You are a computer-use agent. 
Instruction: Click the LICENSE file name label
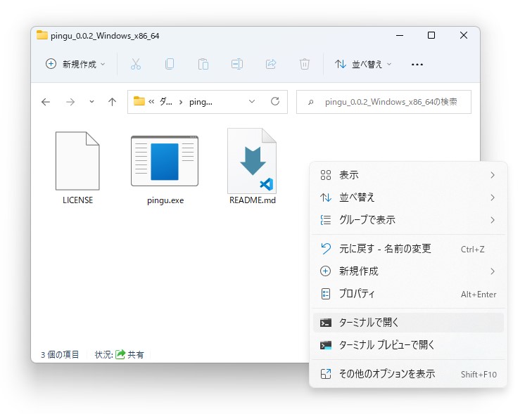click(x=77, y=200)
